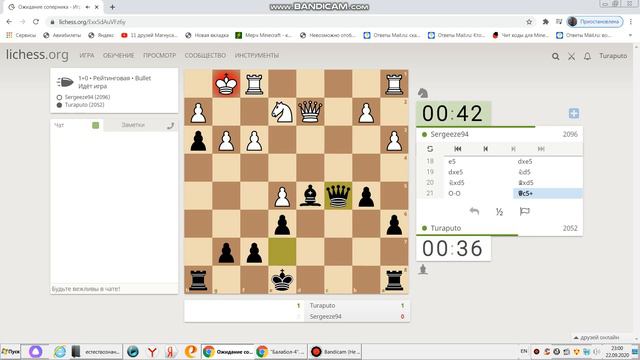
Task: Open Turaputo (2052) profile in the game info
Action: [84, 105]
